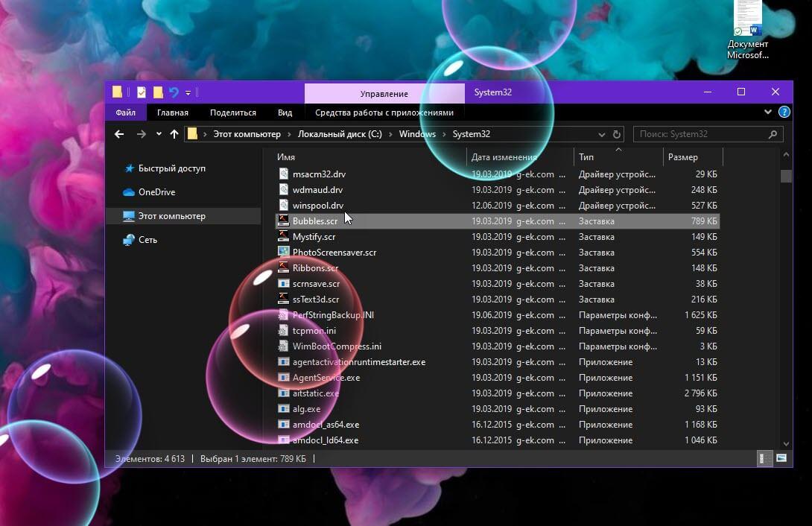Select Этот компьютер in navigation pane
812x526 pixels.
coord(172,216)
